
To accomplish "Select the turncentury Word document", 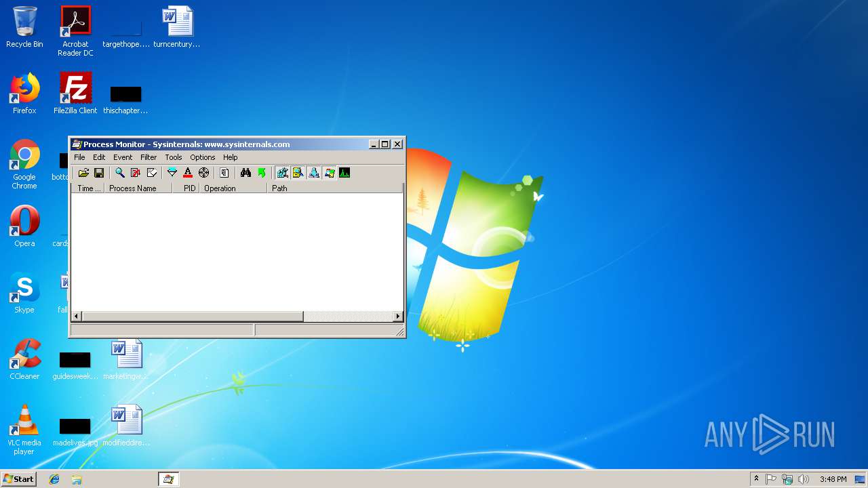I will pyautogui.click(x=177, y=27).
